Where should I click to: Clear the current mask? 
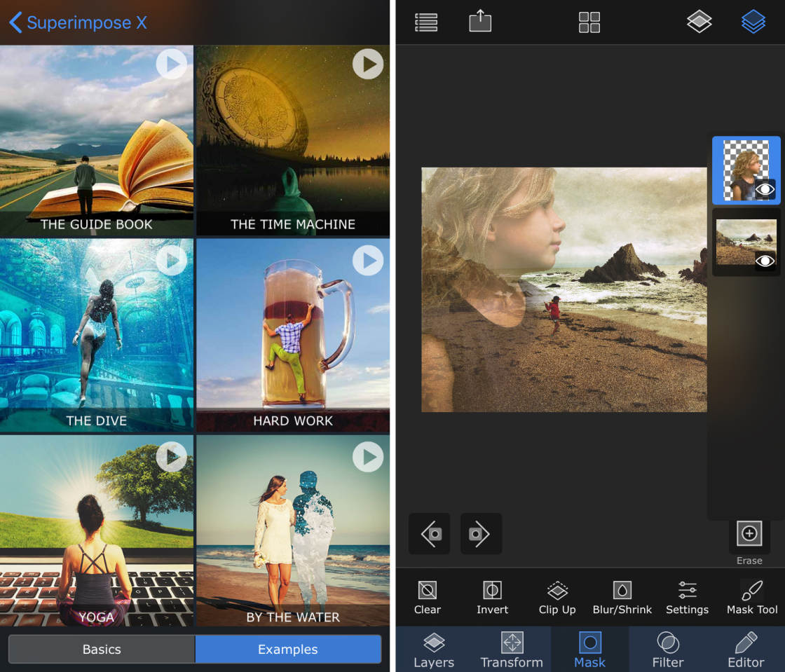(x=428, y=596)
